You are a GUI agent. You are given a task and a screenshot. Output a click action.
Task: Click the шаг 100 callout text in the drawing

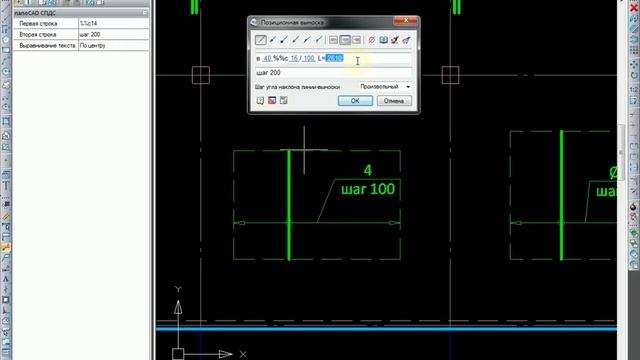tap(368, 189)
